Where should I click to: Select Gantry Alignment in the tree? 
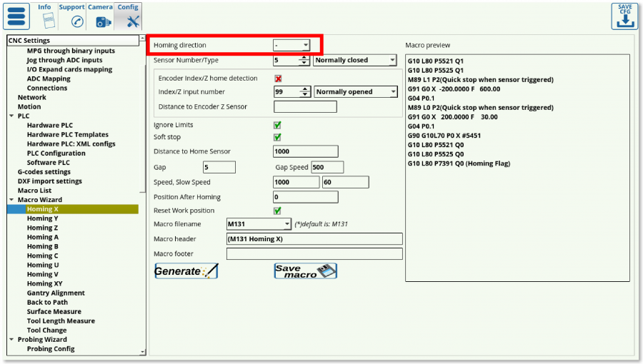tap(56, 293)
